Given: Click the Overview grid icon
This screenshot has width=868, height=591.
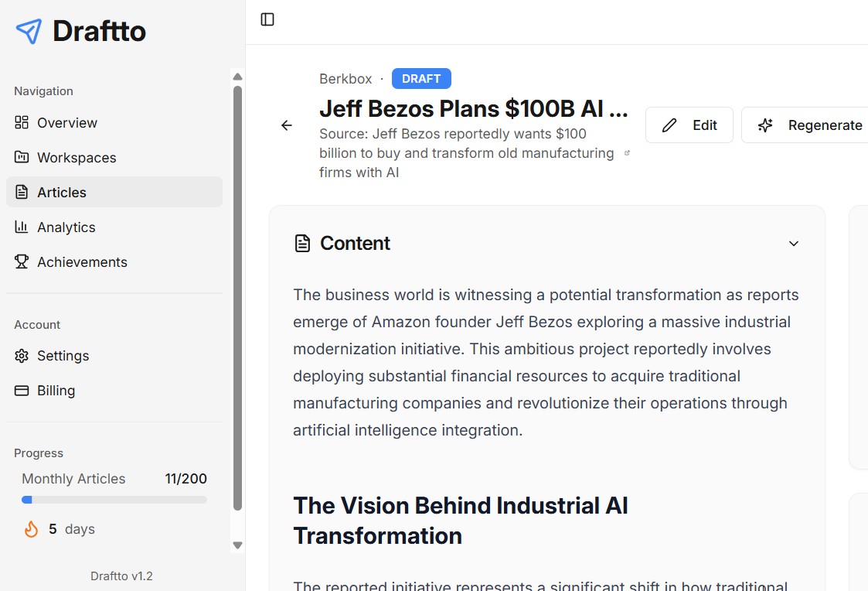Looking at the screenshot, I should (x=22, y=122).
